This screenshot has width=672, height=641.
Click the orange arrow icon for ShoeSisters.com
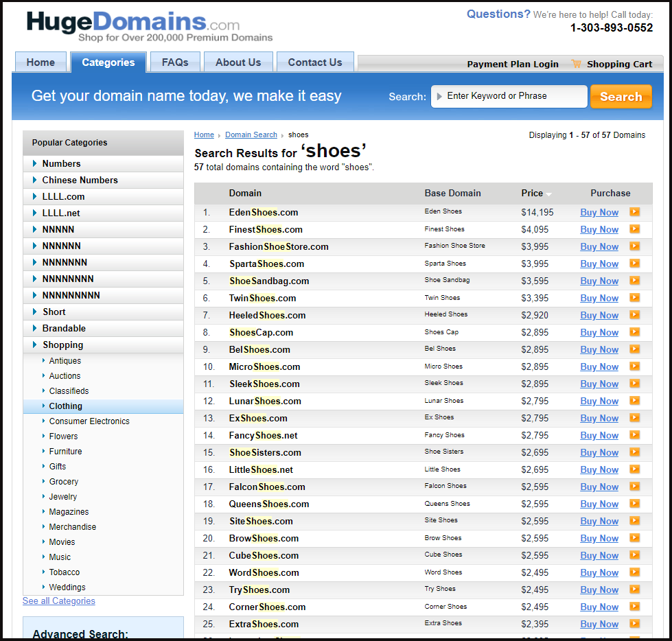tap(635, 452)
